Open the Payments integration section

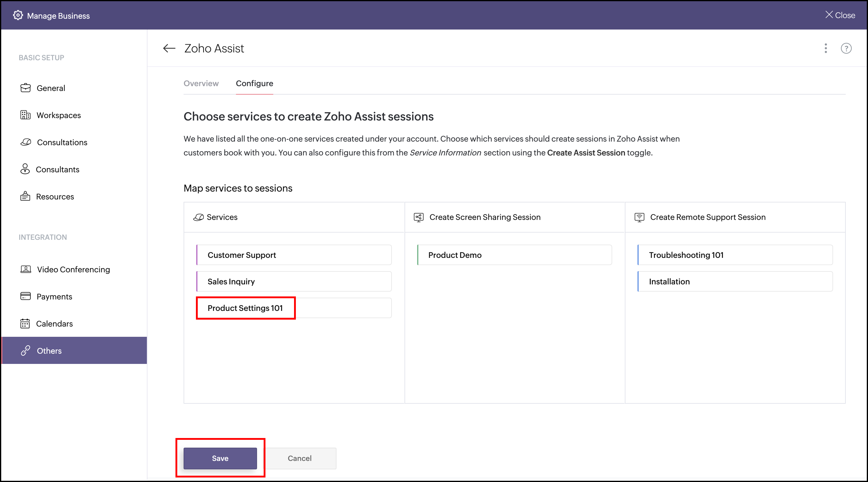[x=54, y=296]
